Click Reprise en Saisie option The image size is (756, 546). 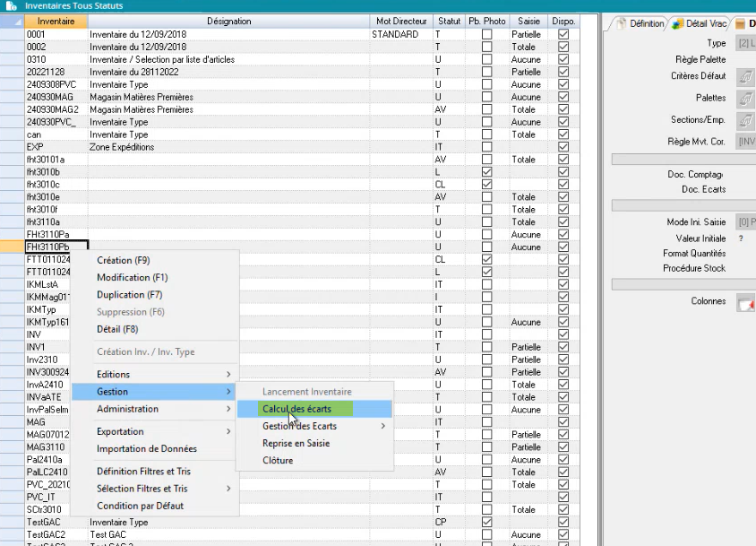point(296,443)
